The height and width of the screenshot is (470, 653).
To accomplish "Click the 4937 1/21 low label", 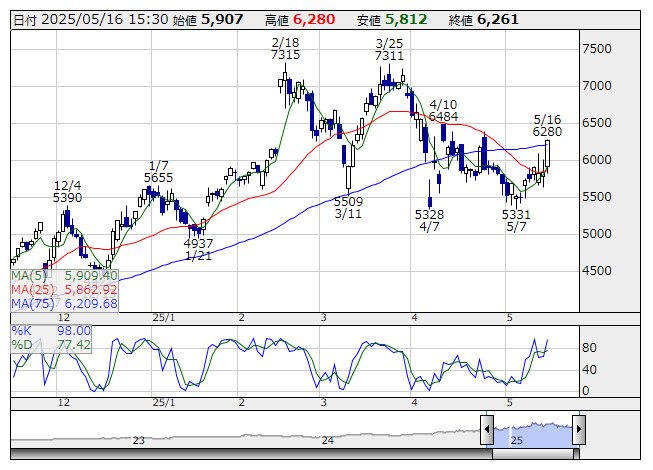I will point(198,249).
